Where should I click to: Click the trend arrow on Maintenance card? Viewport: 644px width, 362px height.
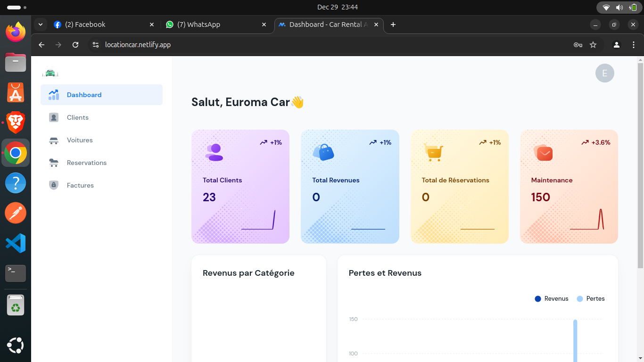point(585,142)
